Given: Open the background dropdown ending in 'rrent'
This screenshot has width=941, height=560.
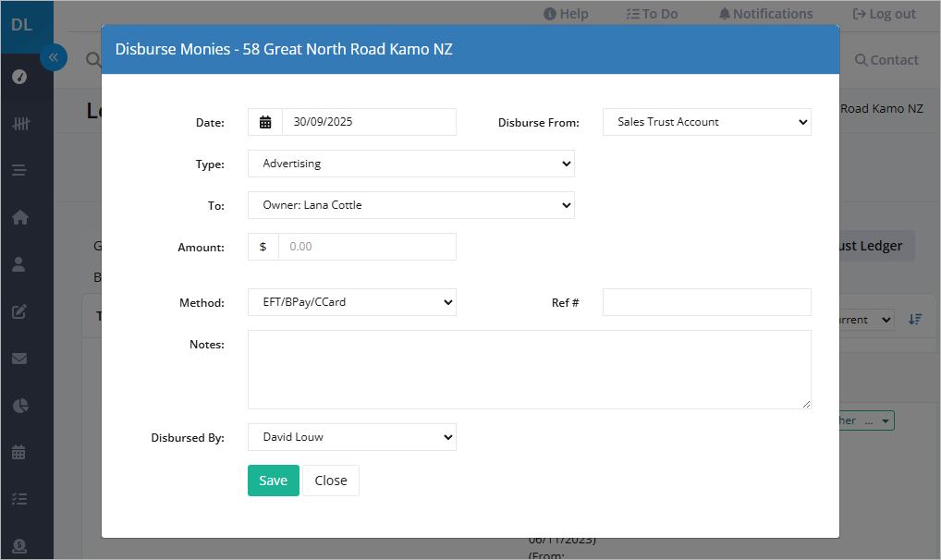Looking at the screenshot, I should [866, 320].
